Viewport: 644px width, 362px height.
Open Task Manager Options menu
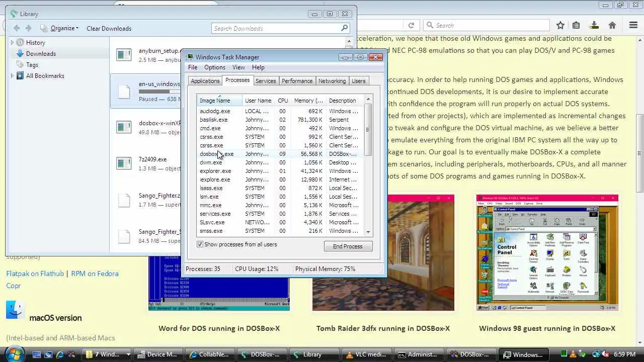click(215, 67)
